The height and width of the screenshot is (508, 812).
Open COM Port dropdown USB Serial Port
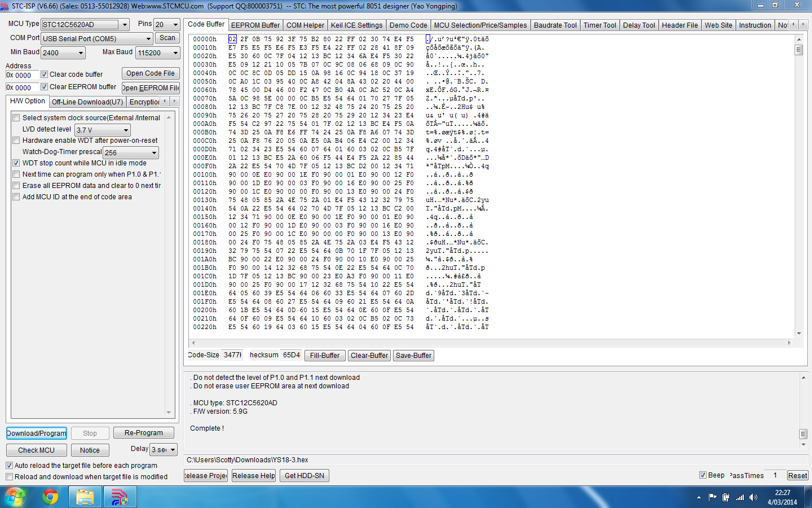pyautogui.click(x=97, y=38)
